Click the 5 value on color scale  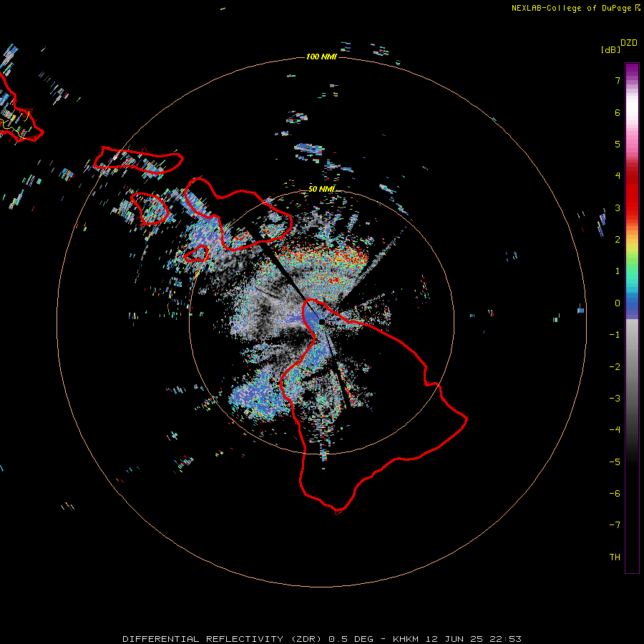[x=618, y=144]
